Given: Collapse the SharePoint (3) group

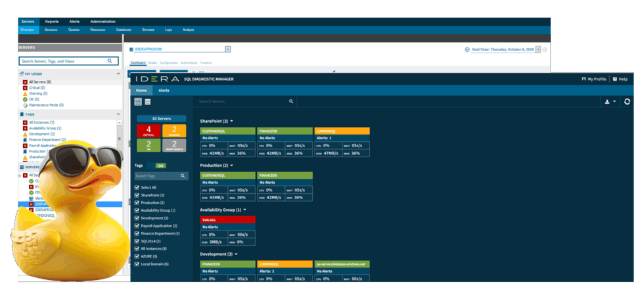Looking at the screenshot, I should point(231,121).
